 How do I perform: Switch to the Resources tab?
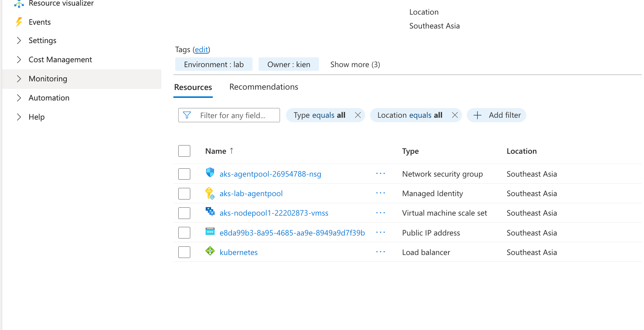[x=193, y=87]
